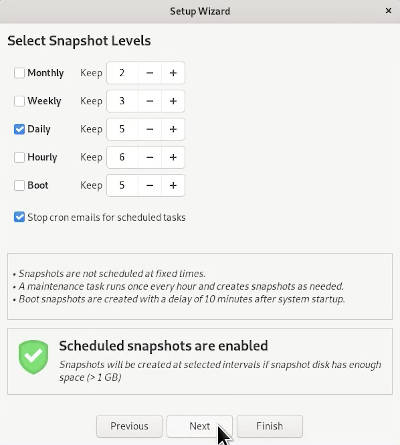
Task: Enable the Monthly snapshot checkbox
Action: coord(19,73)
